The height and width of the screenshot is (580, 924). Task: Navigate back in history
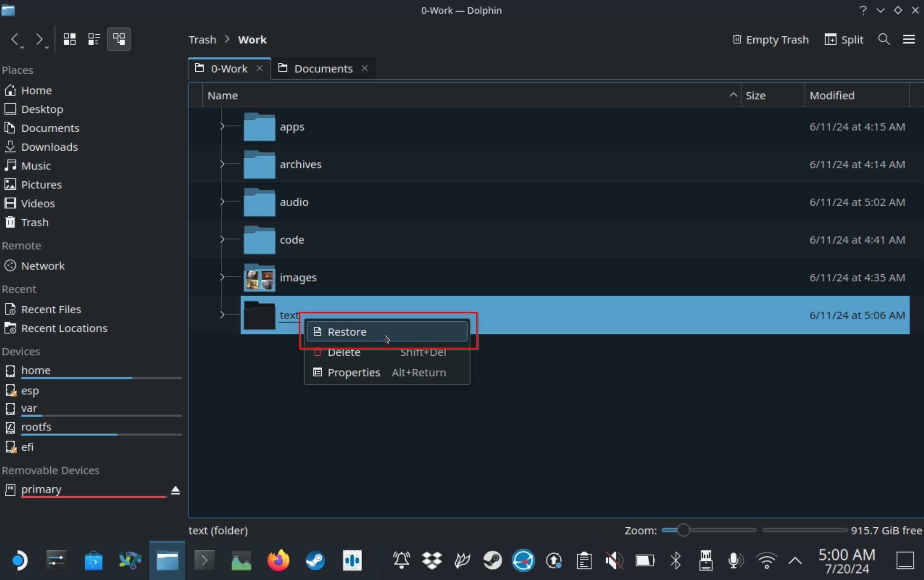pyautogui.click(x=17, y=39)
